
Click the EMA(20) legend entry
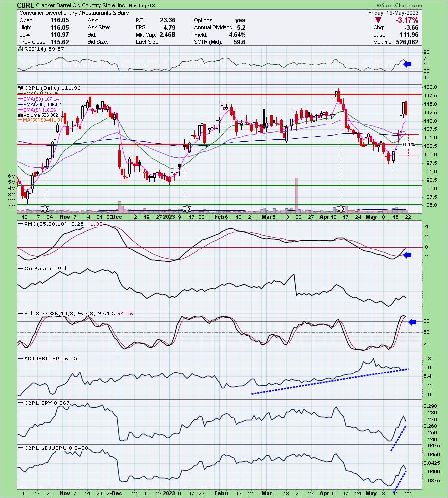click(38, 94)
